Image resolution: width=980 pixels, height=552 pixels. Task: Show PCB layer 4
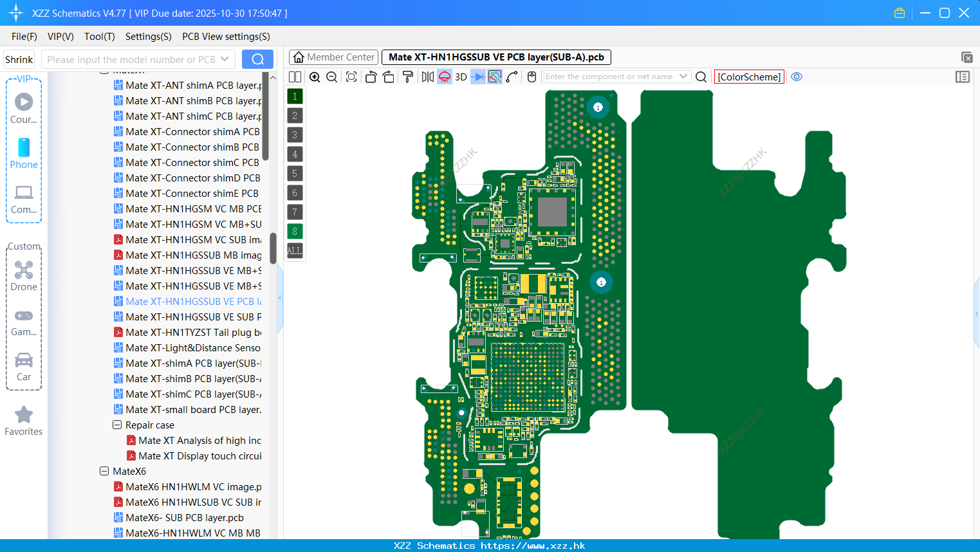click(x=295, y=154)
